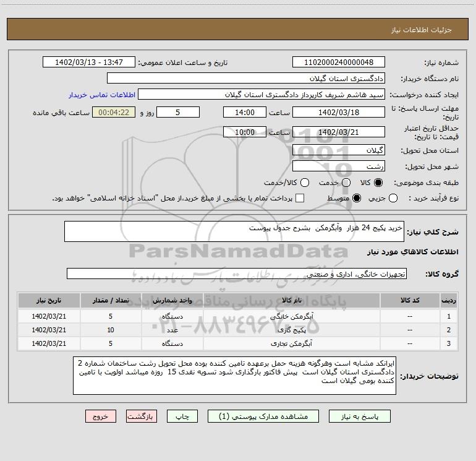Click the goods group field تجهیزات خانگی، اداری و صنعتی
This screenshot has width=476, height=461.
[237, 274]
